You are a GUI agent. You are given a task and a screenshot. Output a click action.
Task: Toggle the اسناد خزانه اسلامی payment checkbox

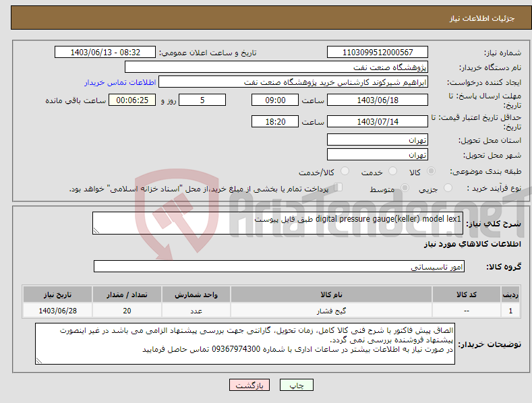[338, 187]
